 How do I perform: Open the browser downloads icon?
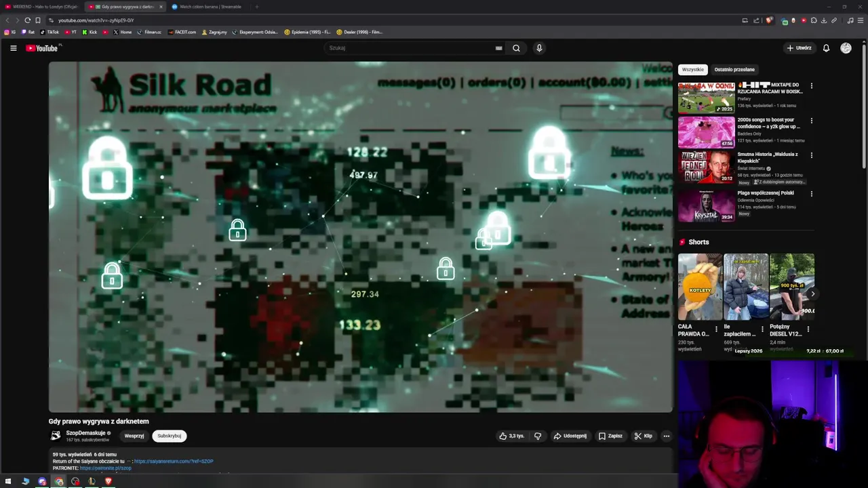(x=824, y=20)
